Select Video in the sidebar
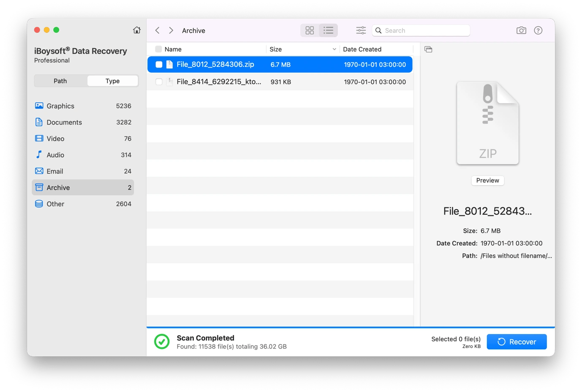 (83, 139)
